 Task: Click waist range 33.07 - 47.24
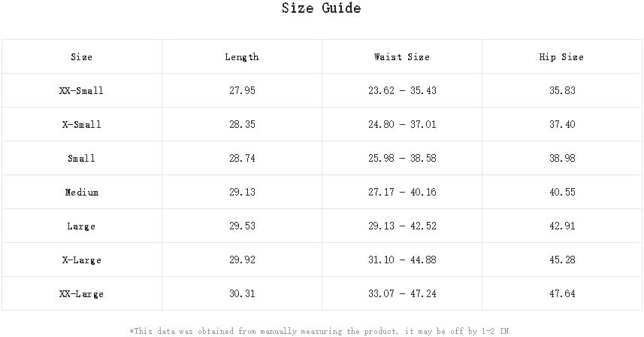click(402, 293)
